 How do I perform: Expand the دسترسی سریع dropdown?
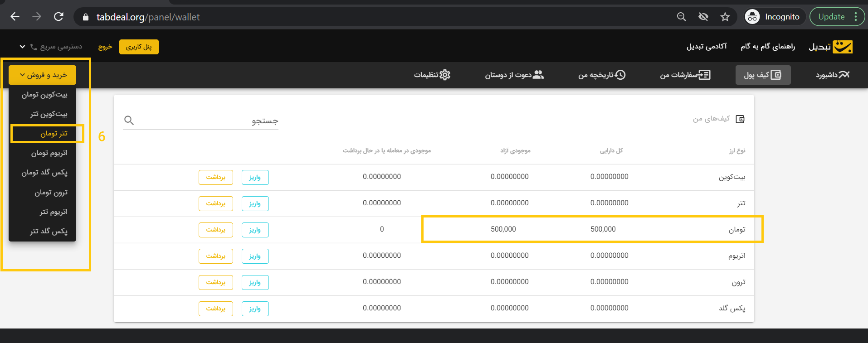click(51, 47)
